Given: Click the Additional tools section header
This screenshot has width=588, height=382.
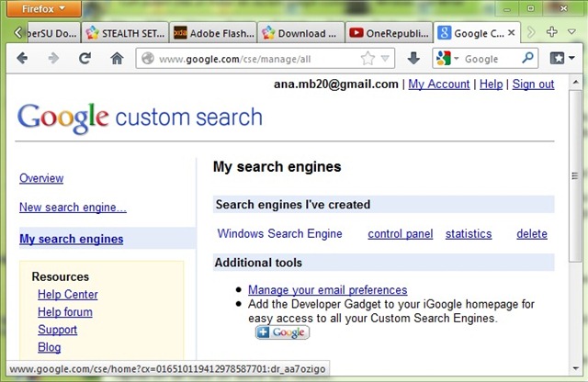Looking at the screenshot, I should (383, 263).
